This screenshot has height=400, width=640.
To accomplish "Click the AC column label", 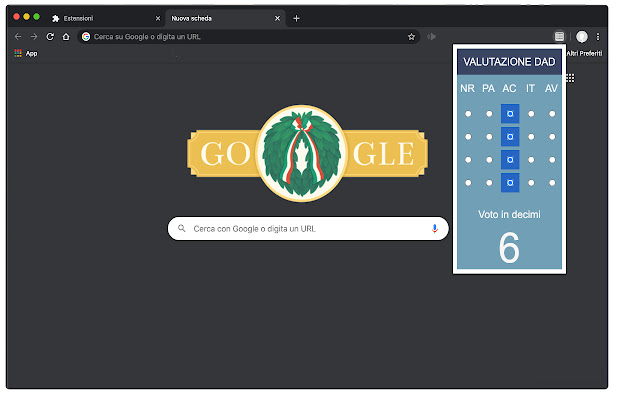I will 509,89.
